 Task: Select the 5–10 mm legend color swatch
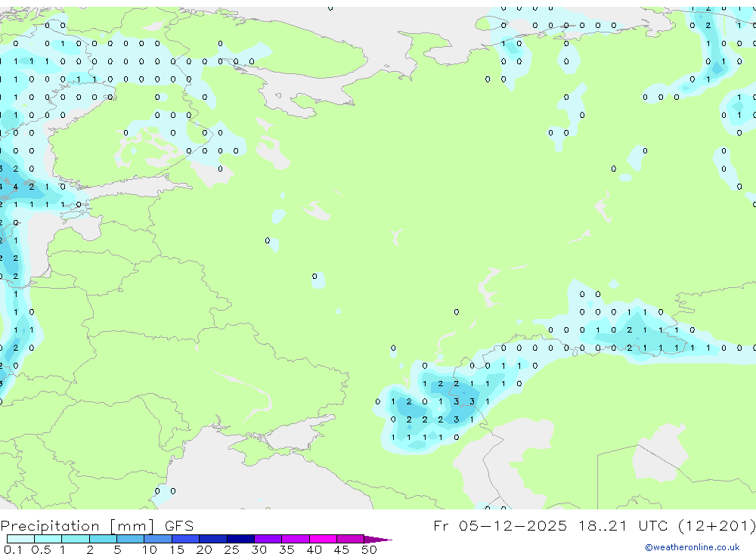(x=131, y=539)
